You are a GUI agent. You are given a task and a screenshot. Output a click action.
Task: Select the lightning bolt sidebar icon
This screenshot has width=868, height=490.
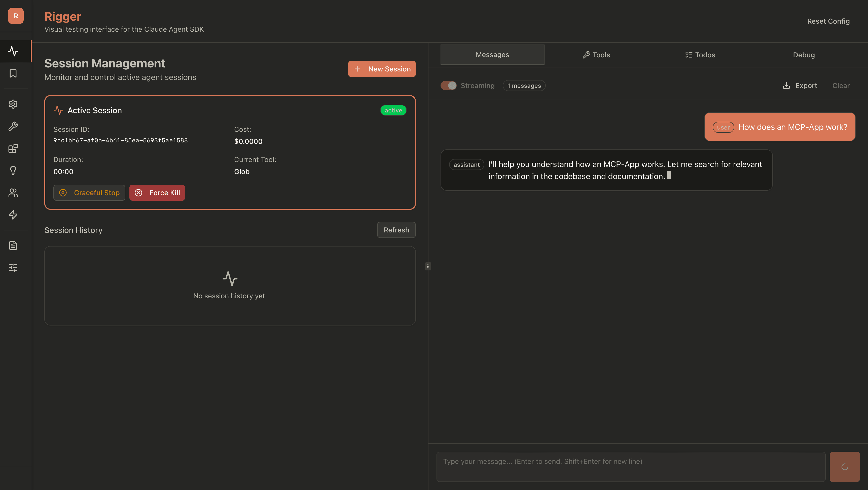13,215
